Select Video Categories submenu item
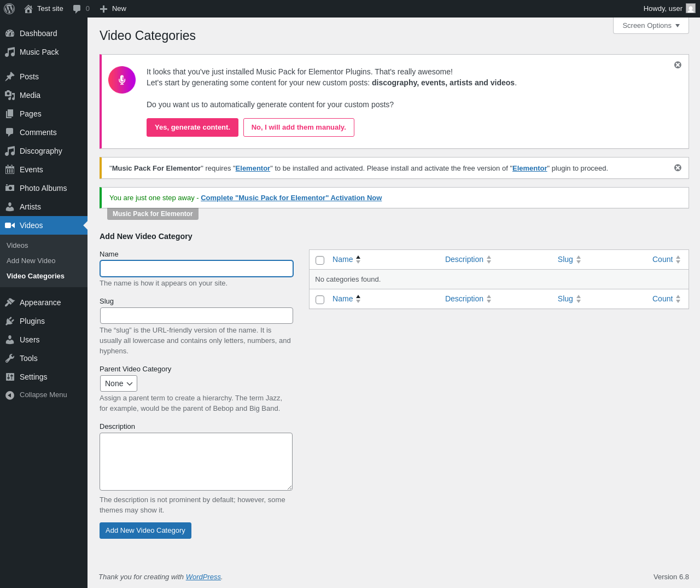700x588 pixels. pyautogui.click(x=36, y=276)
